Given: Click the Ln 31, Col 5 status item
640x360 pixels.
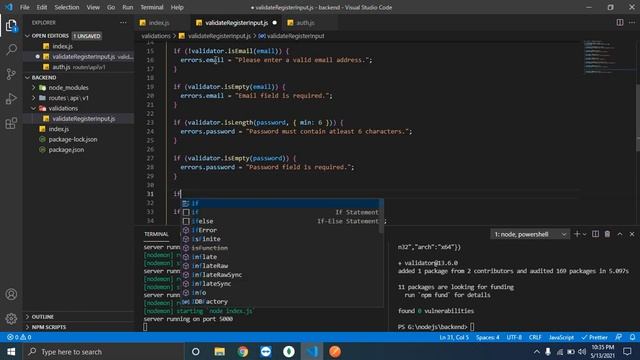Looking at the screenshot, I should (x=454, y=337).
